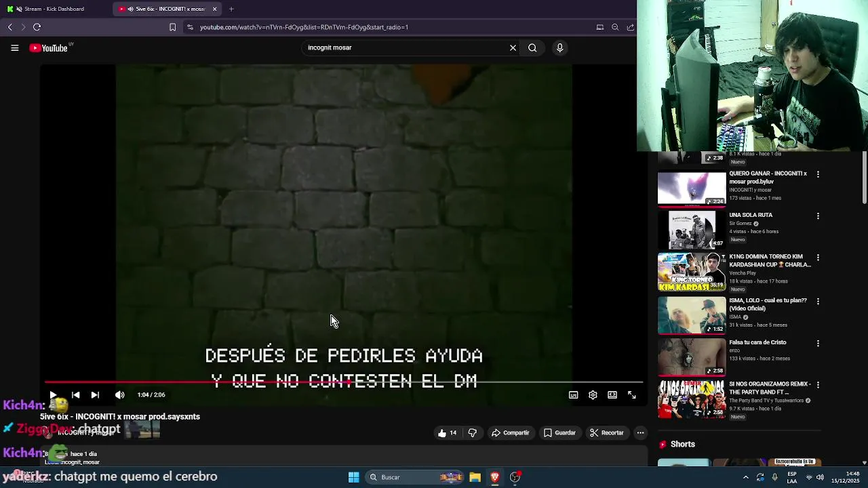Start voice search with microphone icon
The height and width of the screenshot is (488, 868).
(559, 47)
